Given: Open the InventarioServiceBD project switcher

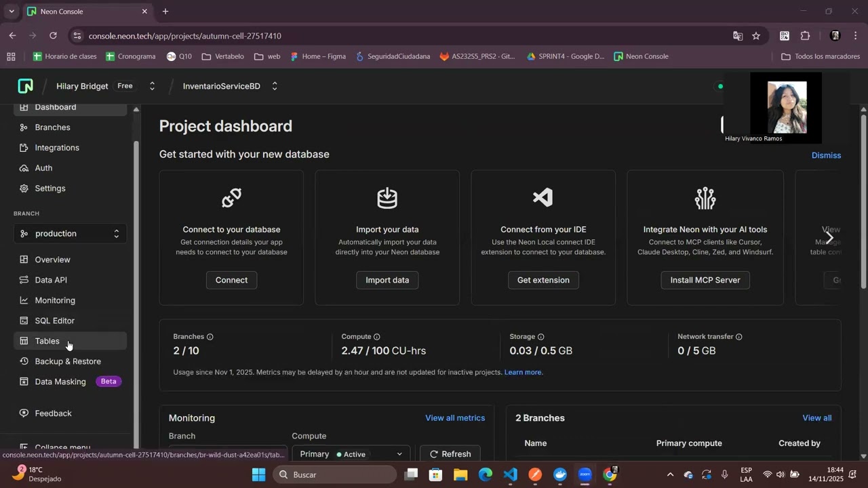Looking at the screenshot, I should tap(275, 86).
